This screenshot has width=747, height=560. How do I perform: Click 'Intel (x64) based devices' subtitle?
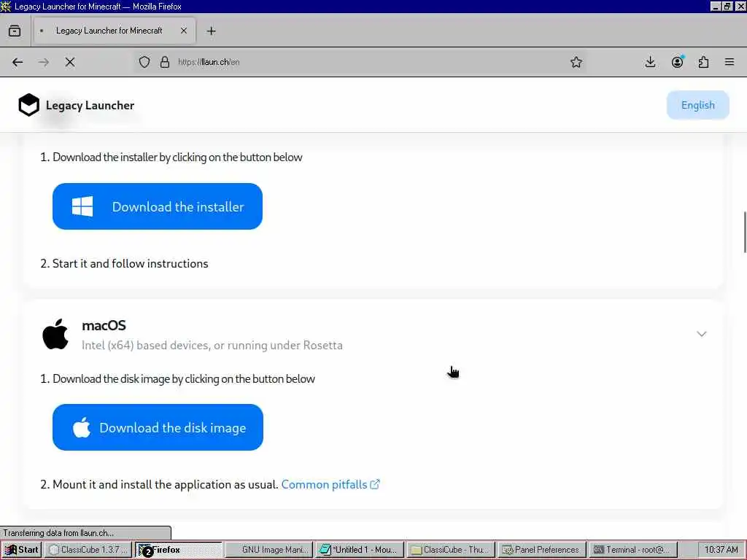pyautogui.click(x=212, y=345)
